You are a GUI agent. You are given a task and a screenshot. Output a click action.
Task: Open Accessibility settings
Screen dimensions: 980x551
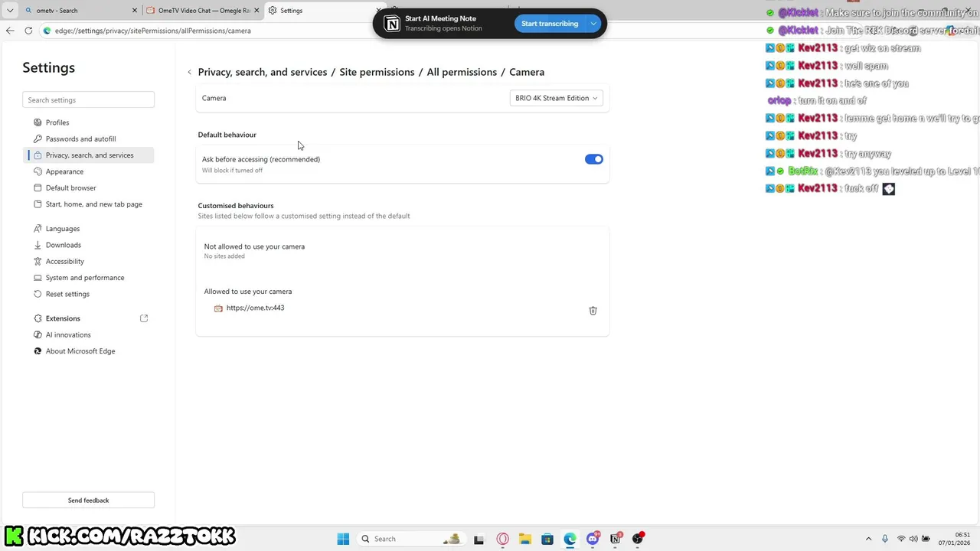pyautogui.click(x=89, y=262)
